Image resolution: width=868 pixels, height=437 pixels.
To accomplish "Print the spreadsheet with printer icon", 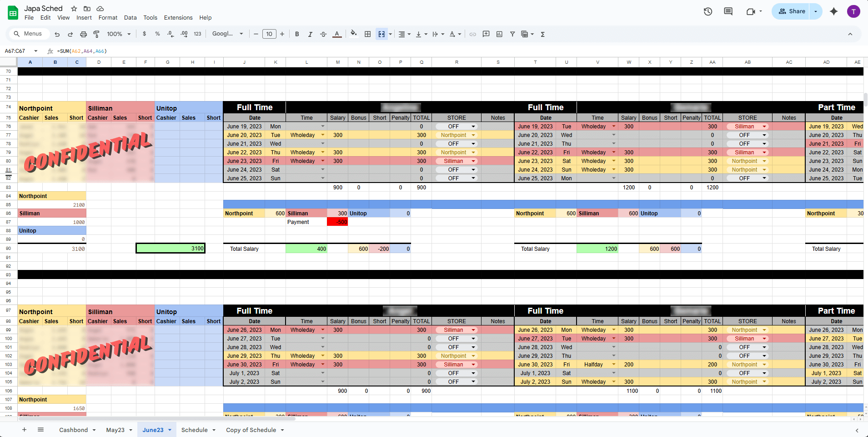I will point(83,34).
